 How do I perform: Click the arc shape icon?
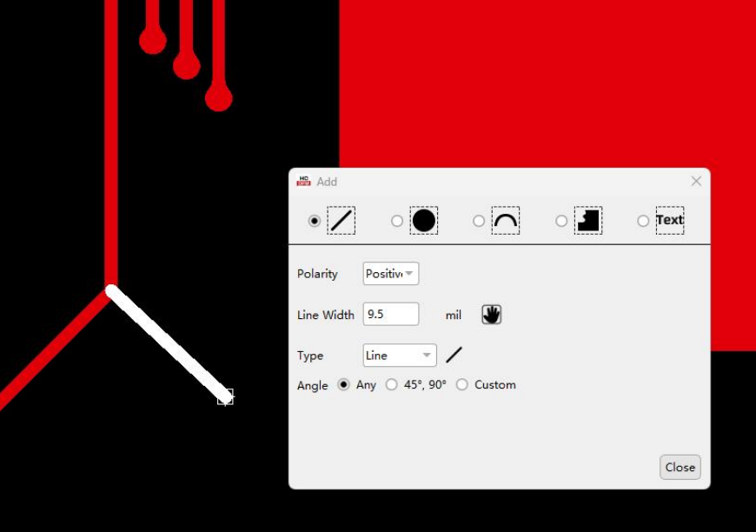coord(506,221)
